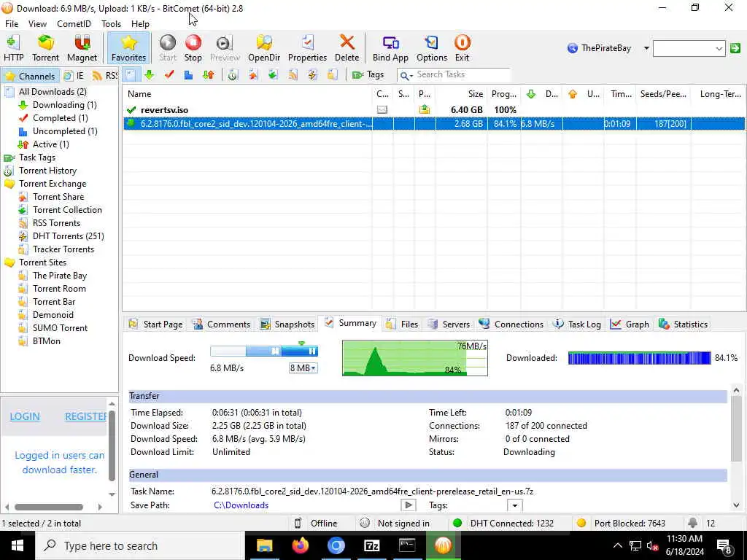Filter active tasks up-down arrows icon
Screen dimensions: 747x560
[208, 75]
